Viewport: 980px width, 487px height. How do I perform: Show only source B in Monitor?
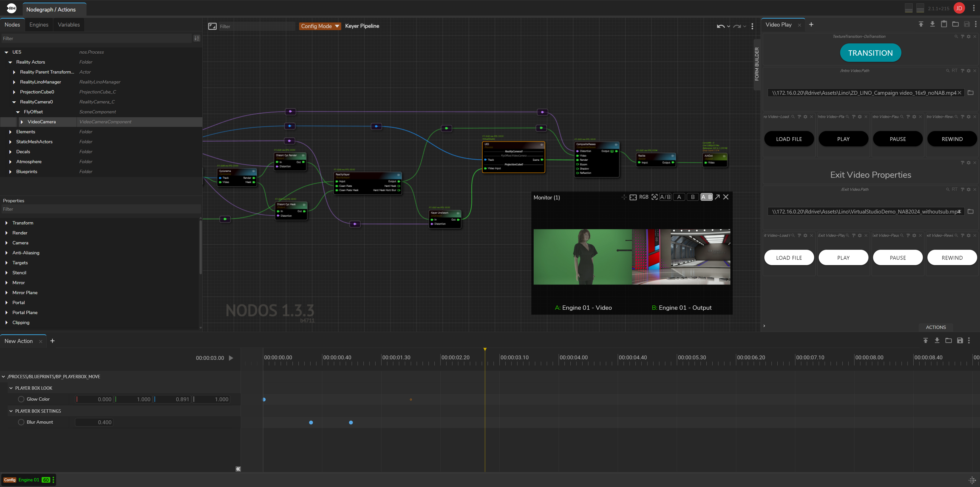click(693, 197)
